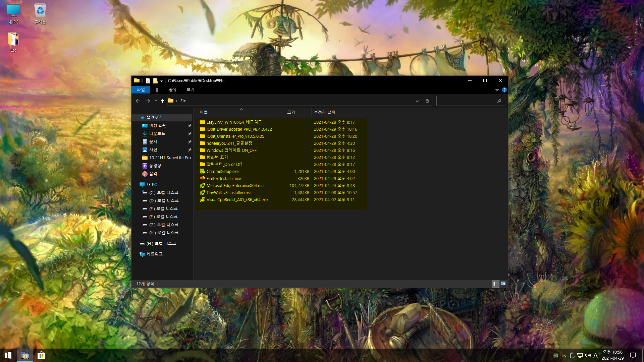Select 바탕 화면 in navigation pane
The image size is (644, 362).
point(158,125)
